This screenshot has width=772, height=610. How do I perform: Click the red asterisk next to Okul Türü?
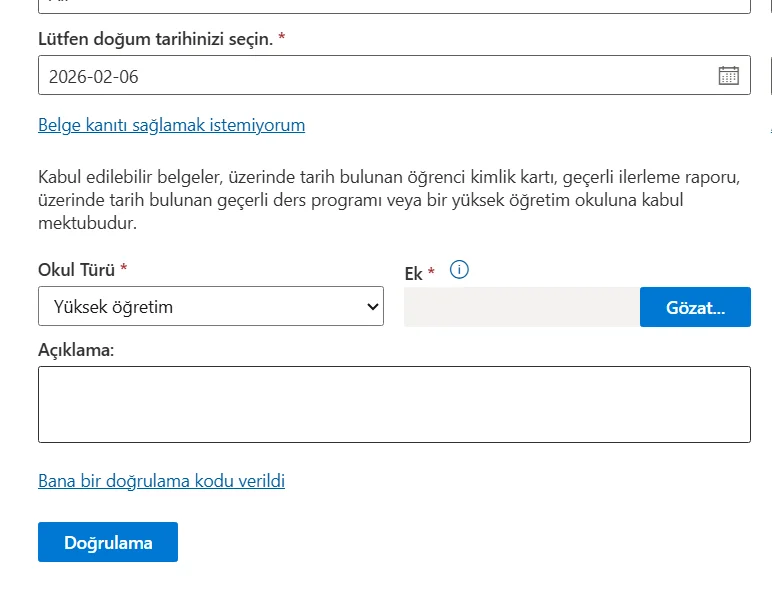pos(124,270)
